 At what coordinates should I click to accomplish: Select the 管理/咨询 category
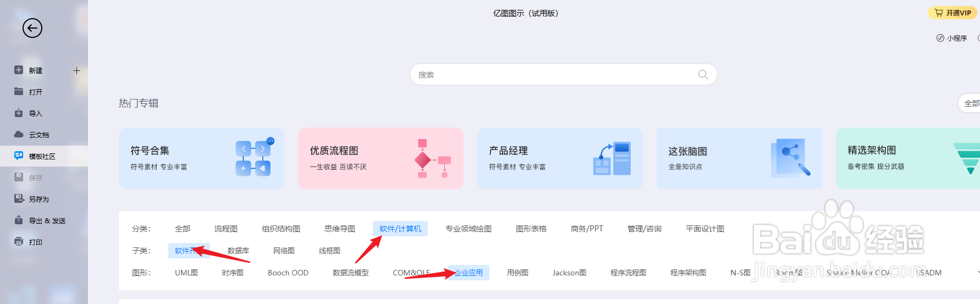(x=645, y=229)
